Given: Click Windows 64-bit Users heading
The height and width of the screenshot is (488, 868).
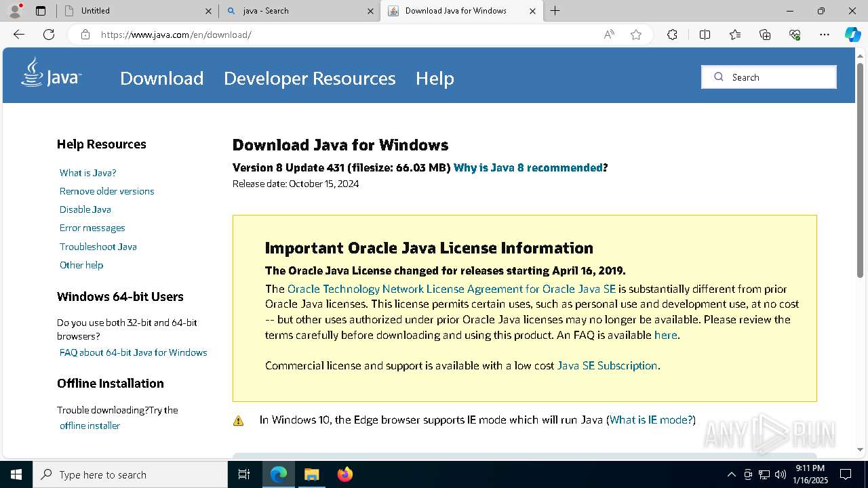Looking at the screenshot, I should coord(120,297).
